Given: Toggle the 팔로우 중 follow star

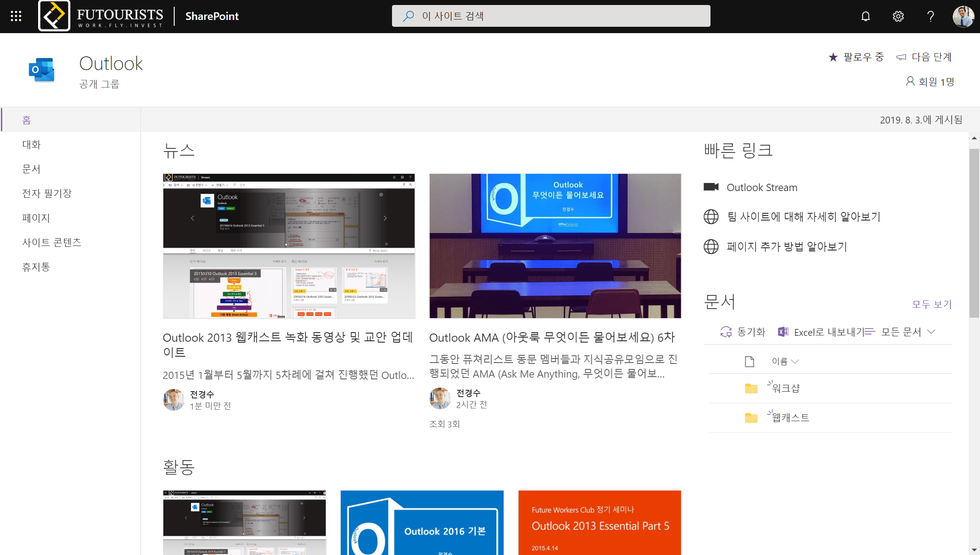Looking at the screenshot, I should (x=833, y=57).
